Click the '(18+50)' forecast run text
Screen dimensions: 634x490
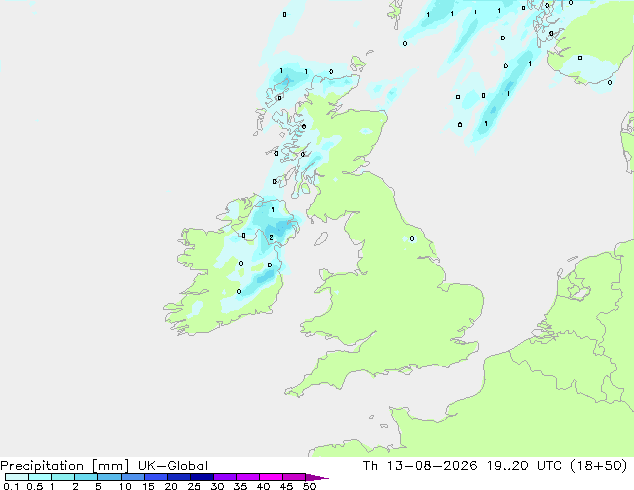pos(598,465)
